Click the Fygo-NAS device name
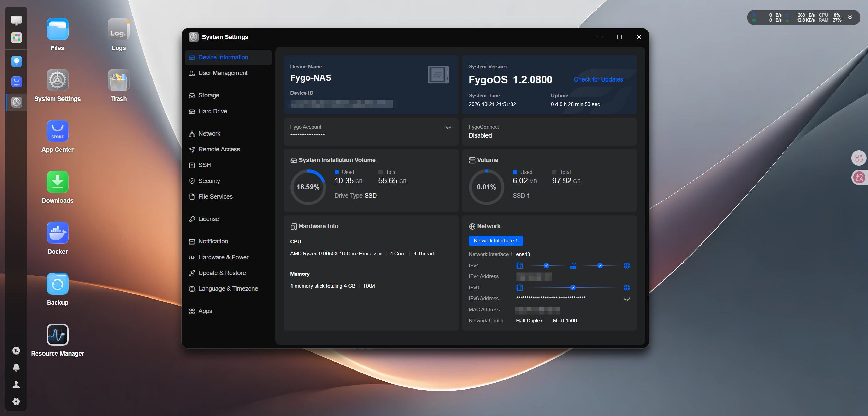This screenshot has width=868, height=416. [311, 78]
